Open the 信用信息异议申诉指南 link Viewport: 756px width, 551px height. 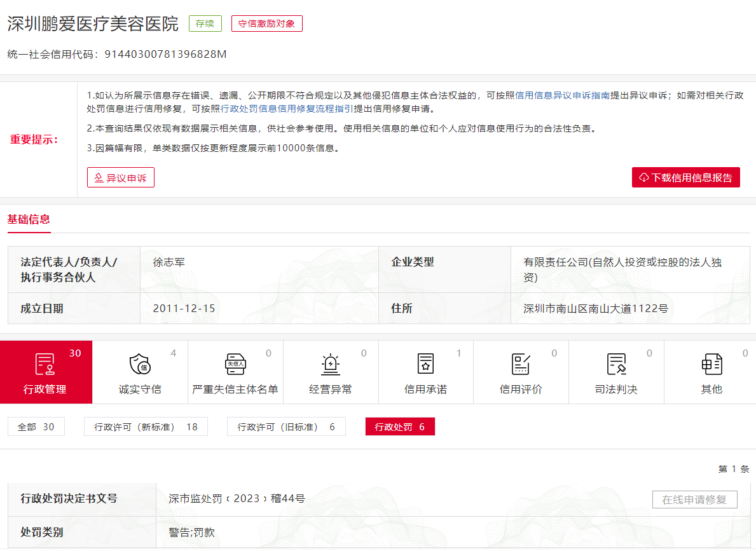click(562, 95)
